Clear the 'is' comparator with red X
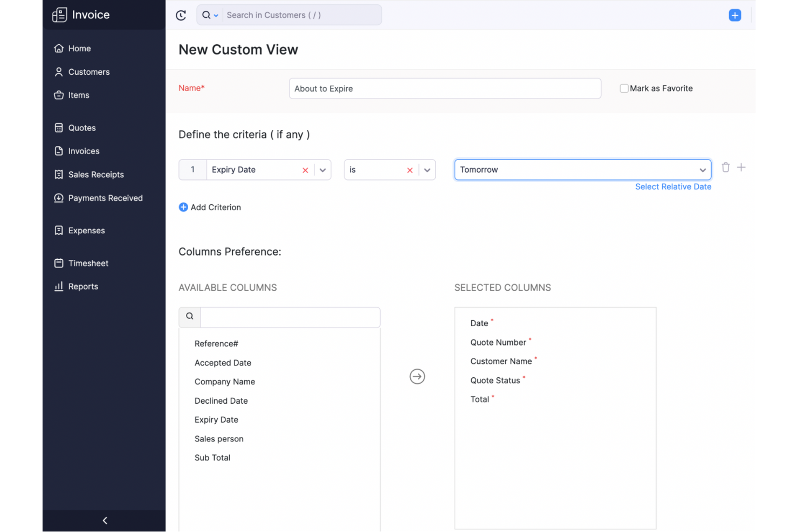Image resolution: width=798 pixels, height=532 pixels. 410,170
